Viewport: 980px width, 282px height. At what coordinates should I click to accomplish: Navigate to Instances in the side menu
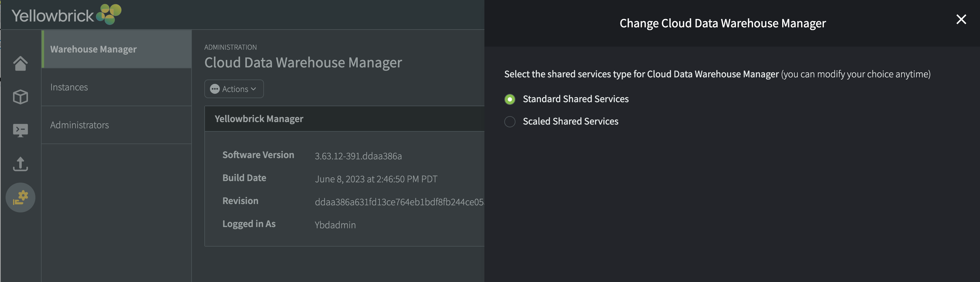point(69,87)
